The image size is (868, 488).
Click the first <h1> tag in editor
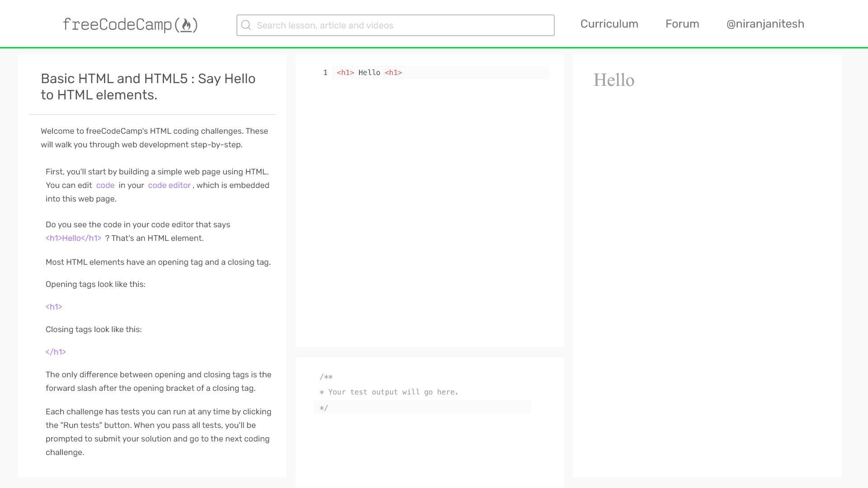345,73
